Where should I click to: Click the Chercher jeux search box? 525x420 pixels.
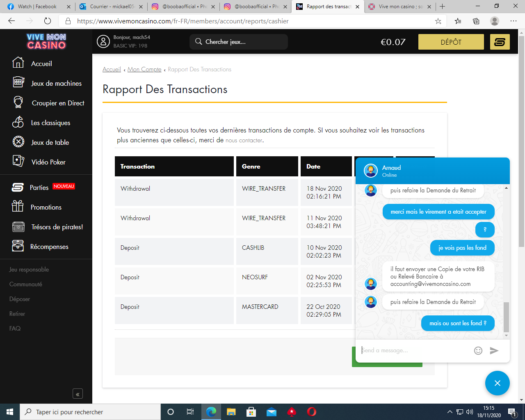pos(238,42)
